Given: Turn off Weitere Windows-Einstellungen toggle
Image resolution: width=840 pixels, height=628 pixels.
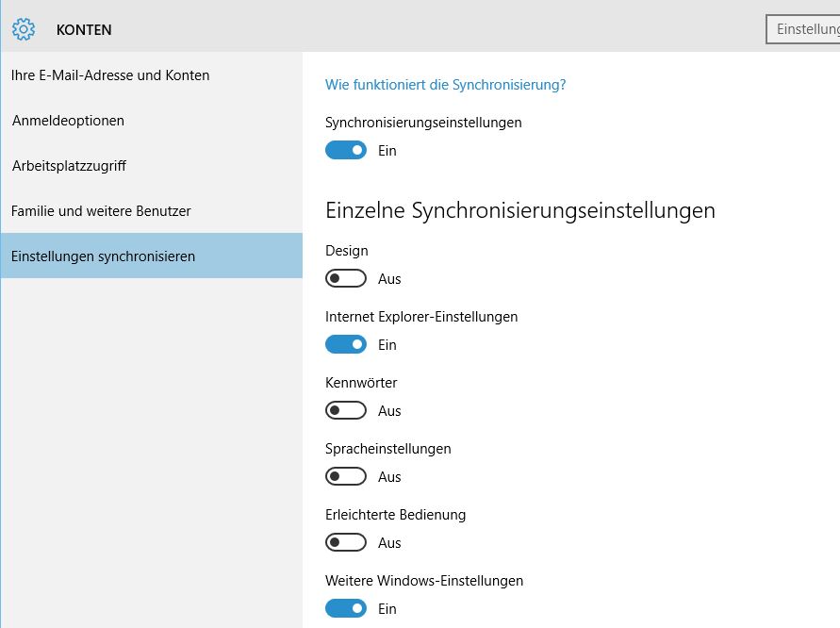Looking at the screenshot, I should tap(346, 609).
